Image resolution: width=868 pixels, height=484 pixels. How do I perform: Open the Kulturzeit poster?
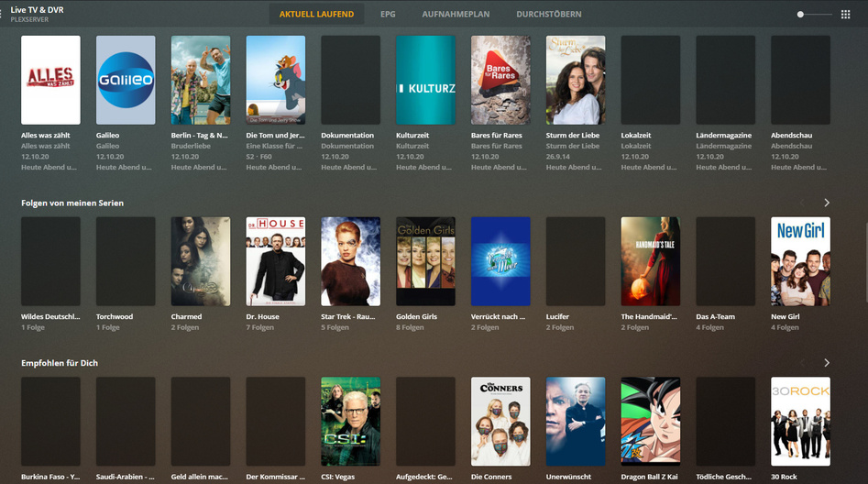(425, 81)
